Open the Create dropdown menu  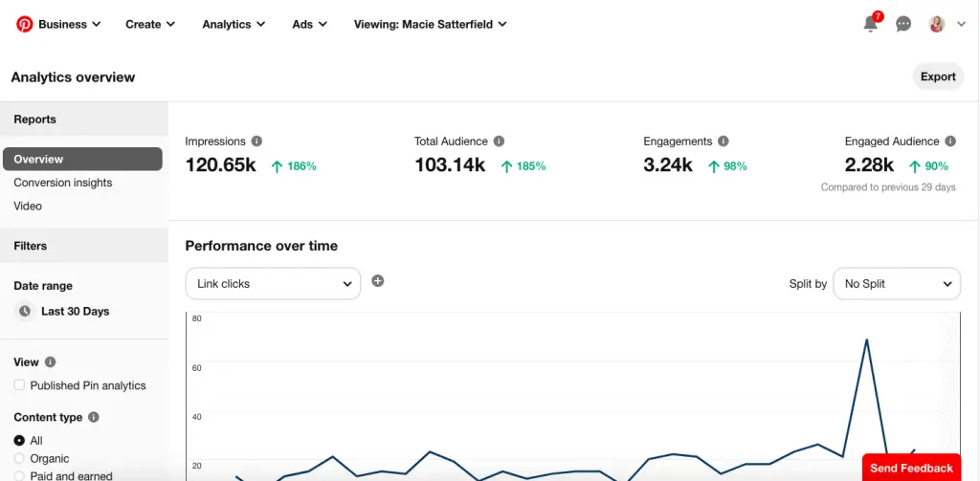150,24
